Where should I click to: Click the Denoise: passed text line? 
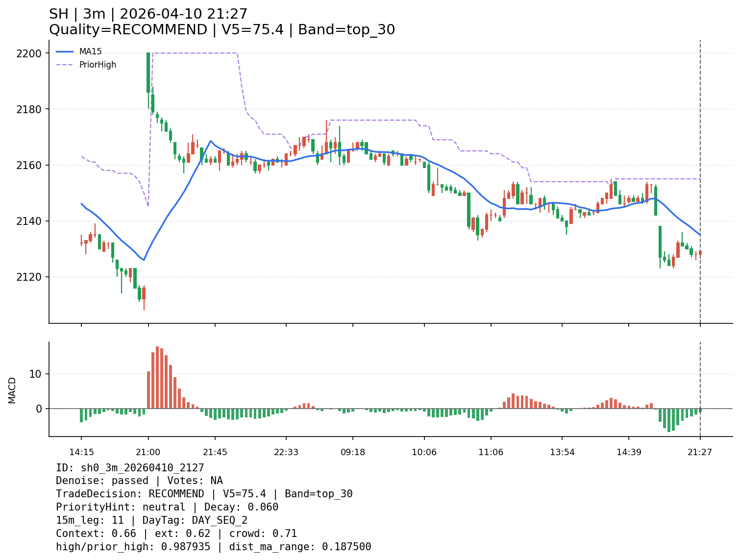[x=139, y=481]
